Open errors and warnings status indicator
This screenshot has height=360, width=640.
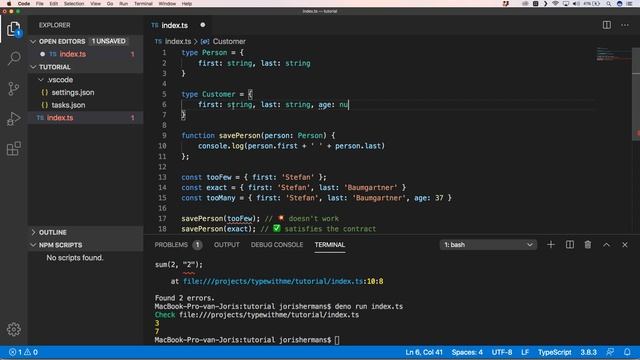pos(23,352)
